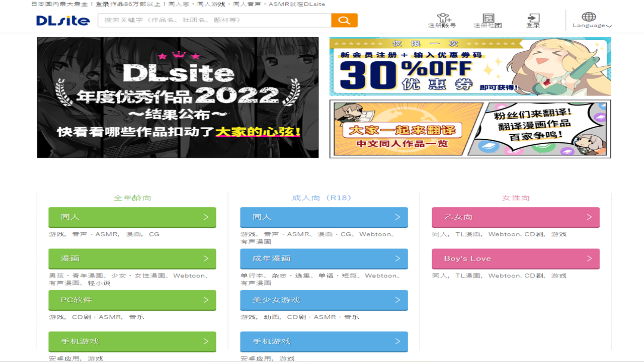Screen dimensions: 644x362
Task: Click the DLsite logo
Action: tap(63, 21)
